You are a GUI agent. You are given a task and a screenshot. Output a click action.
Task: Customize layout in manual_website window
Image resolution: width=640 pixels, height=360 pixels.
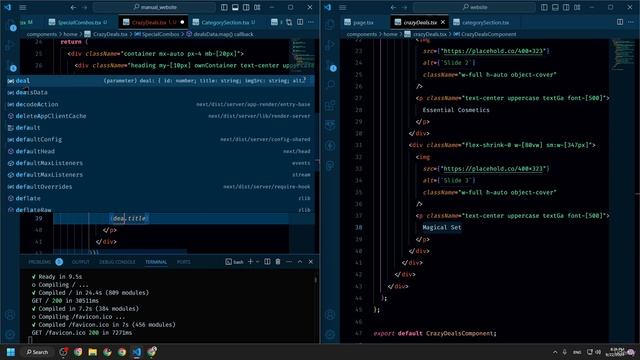[x=257, y=7]
